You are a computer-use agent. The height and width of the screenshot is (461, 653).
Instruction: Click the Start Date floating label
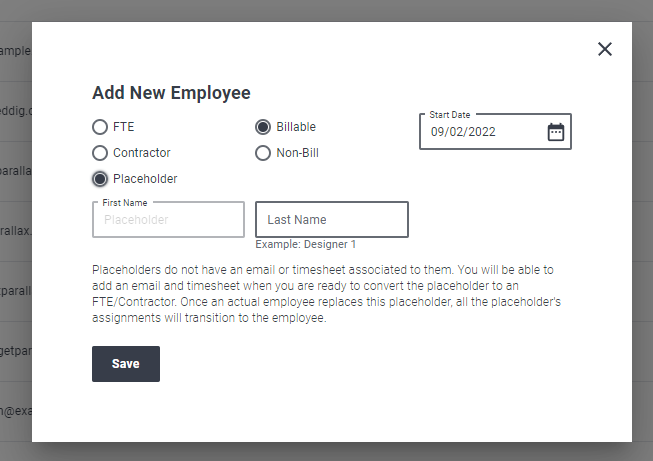pyautogui.click(x=450, y=115)
